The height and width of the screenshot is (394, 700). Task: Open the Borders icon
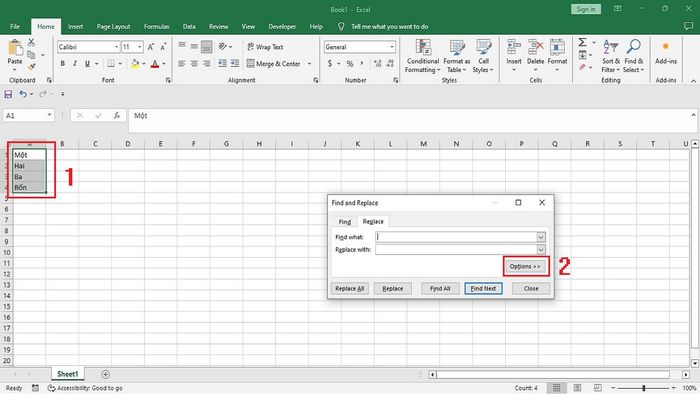click(111, 64)
